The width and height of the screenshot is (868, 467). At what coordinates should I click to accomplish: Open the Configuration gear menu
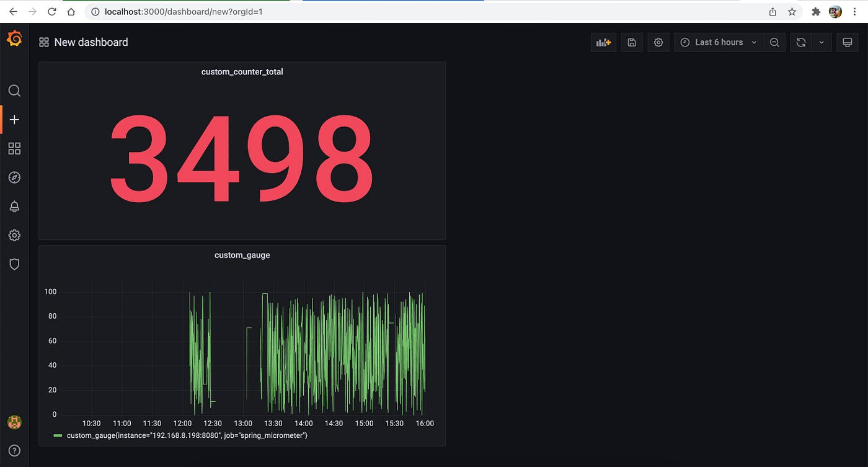point(14,235)
